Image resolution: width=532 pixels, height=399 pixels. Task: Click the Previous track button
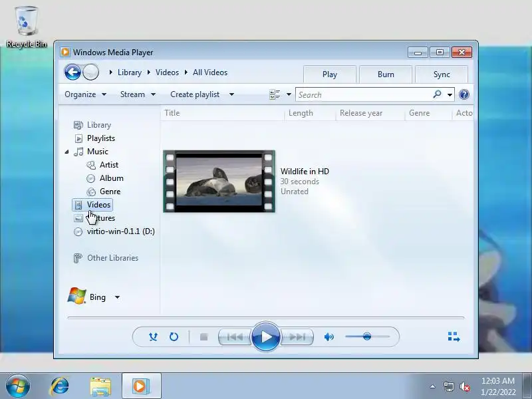[x=235, y=337]
